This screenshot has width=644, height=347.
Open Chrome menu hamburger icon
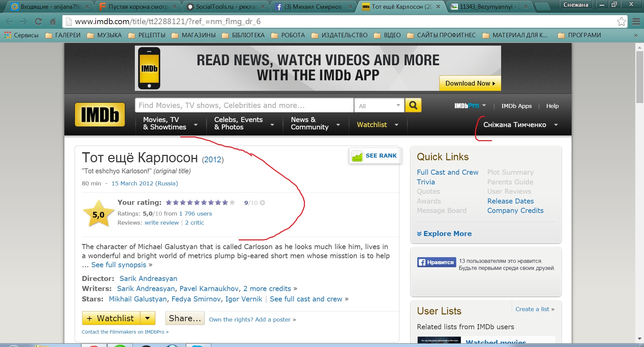pos(636,22)
